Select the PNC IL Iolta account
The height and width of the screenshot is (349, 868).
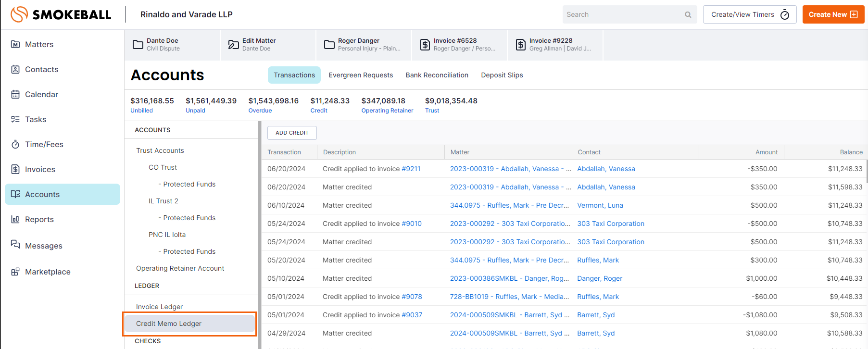click(167, 235)
